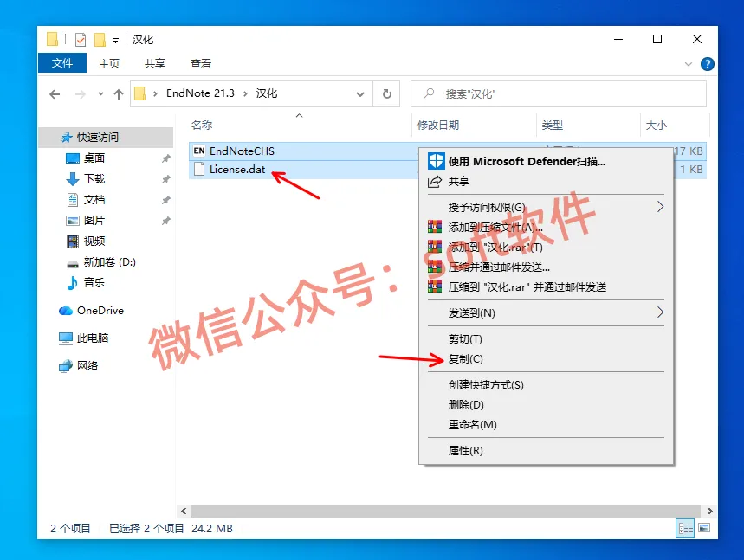Open 音乐 in the navigation pane
The image size is (744, 560).
click(94, 283)
